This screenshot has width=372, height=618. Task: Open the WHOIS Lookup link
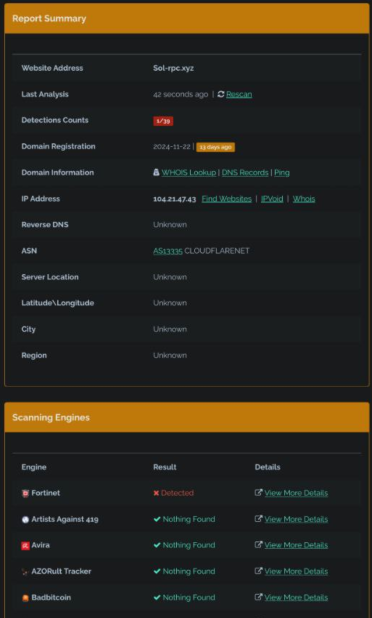click(189, 173)
